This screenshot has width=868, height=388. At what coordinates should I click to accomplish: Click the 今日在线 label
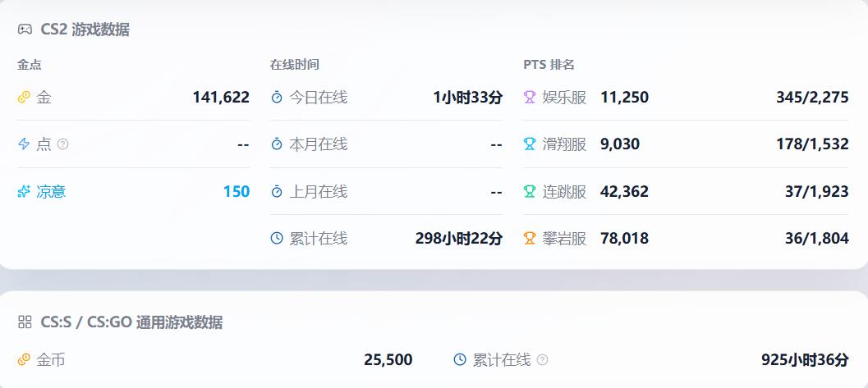319,98
